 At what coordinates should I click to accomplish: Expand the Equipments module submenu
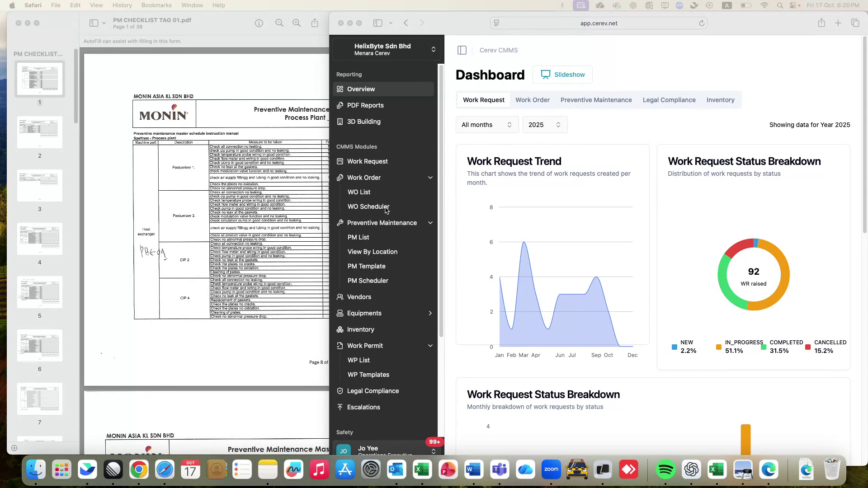[430, 313]
